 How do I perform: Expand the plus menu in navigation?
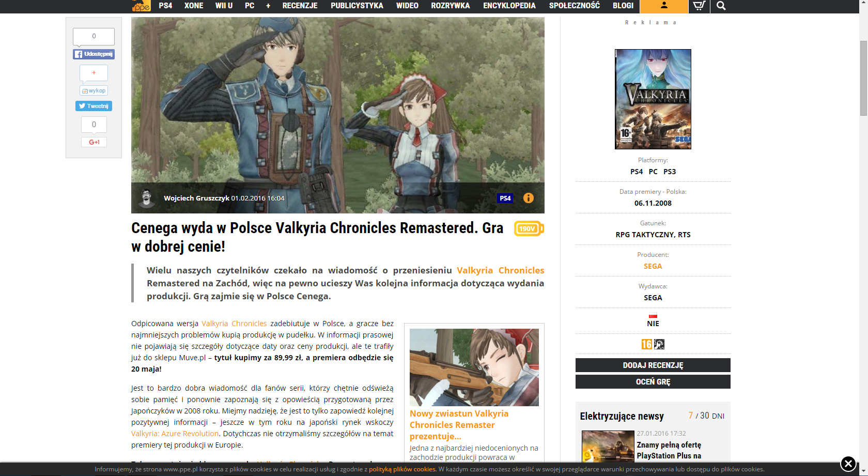coord(268,6)
